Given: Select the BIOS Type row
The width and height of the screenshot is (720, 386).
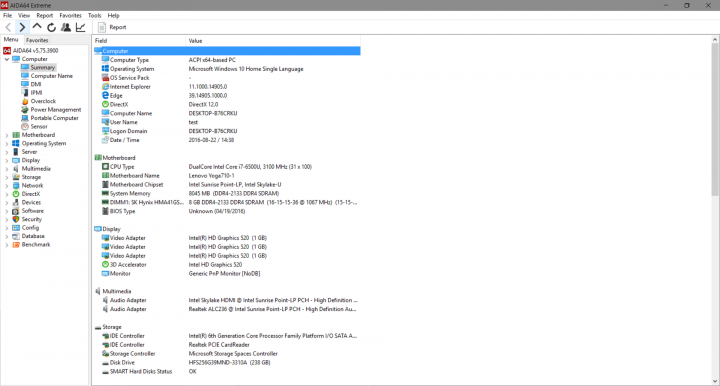Looking at the screenshot, I should [227, 211].
